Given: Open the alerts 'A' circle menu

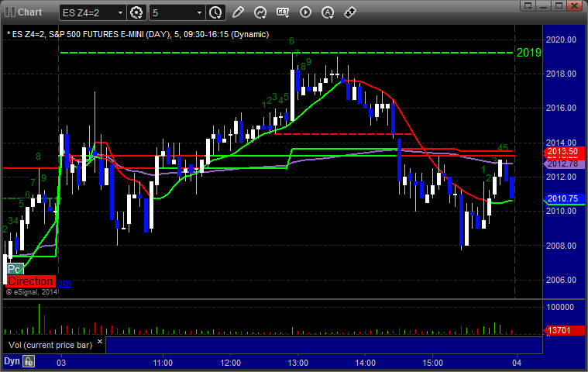Looking at the screenshot, I should pos(328,12).
